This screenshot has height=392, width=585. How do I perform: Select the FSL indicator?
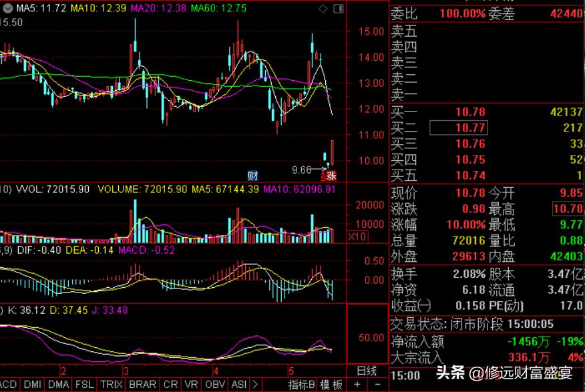pyautogui.click(x=84, y=385)
